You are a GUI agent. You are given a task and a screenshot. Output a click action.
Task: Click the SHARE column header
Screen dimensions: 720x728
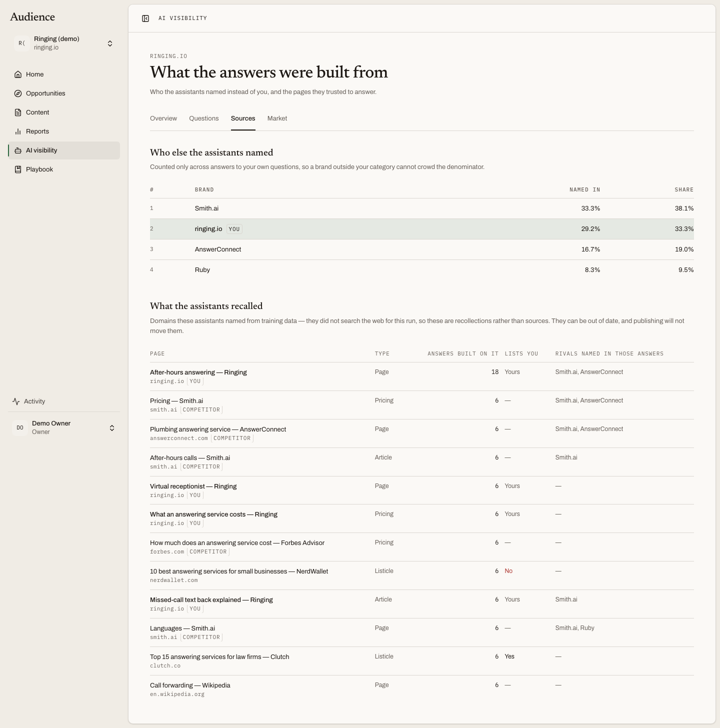[684, 190]
